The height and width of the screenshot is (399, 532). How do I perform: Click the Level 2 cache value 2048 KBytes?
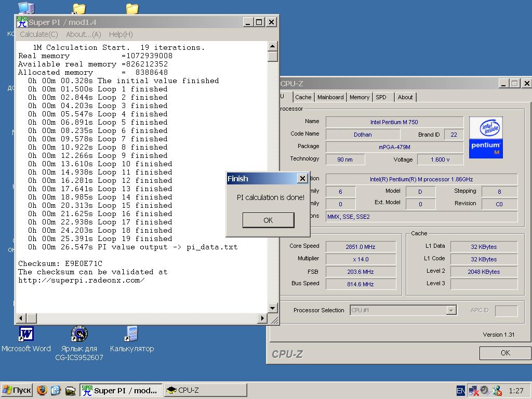pos(484,272)
